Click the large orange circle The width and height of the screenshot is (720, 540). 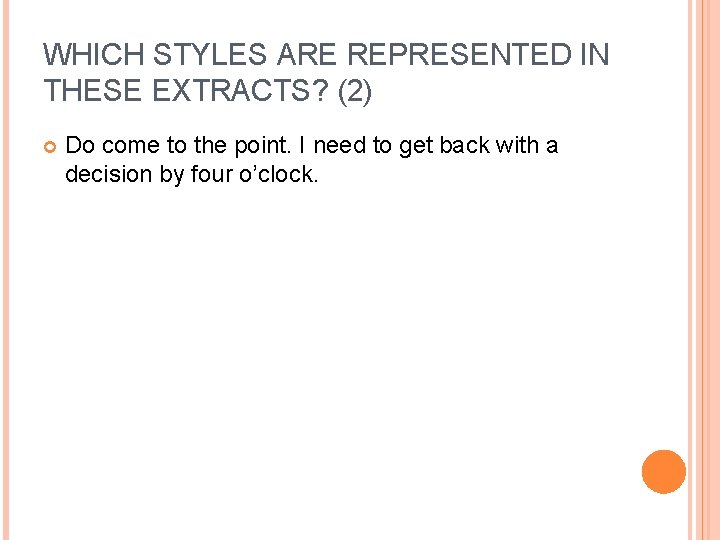point(664,472)
